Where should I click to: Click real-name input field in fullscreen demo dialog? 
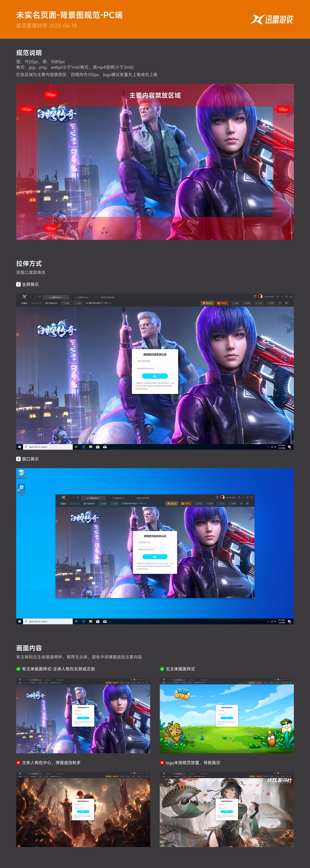(x=155, y=361)
